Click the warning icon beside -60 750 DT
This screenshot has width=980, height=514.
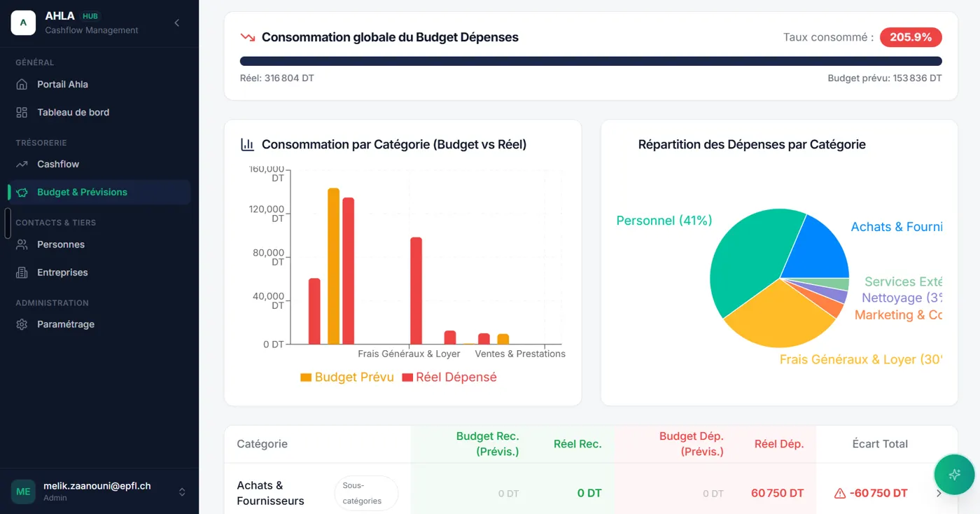click(x=840, y=493)
